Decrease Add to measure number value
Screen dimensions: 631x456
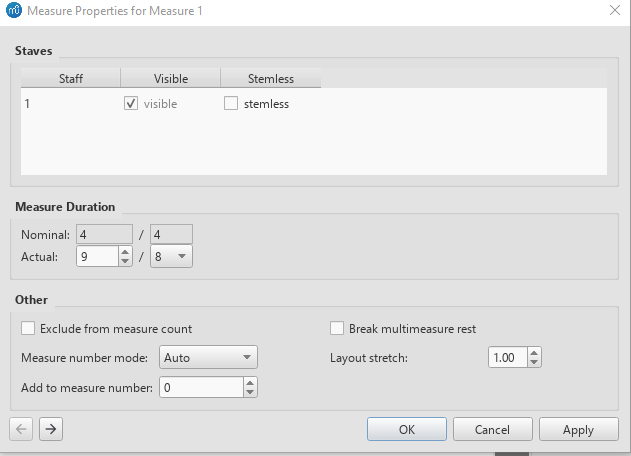pos(250,391)
